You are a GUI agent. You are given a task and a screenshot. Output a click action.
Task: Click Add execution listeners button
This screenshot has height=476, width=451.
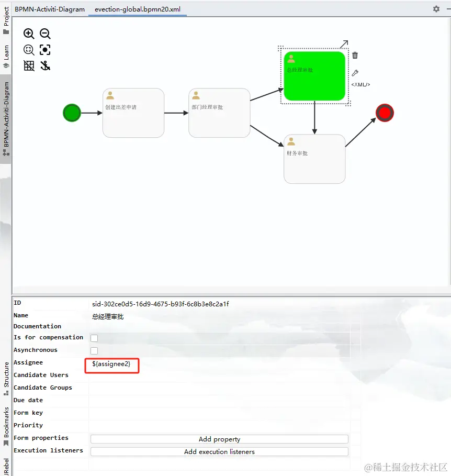(219, 452)
